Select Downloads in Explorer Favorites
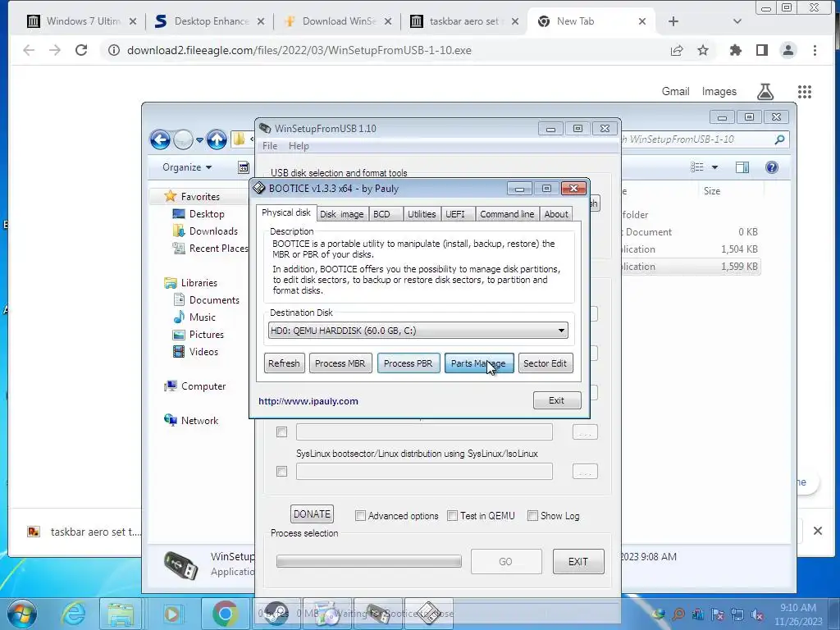This screenshot has height=630, width=840. [x=213, y=231]
